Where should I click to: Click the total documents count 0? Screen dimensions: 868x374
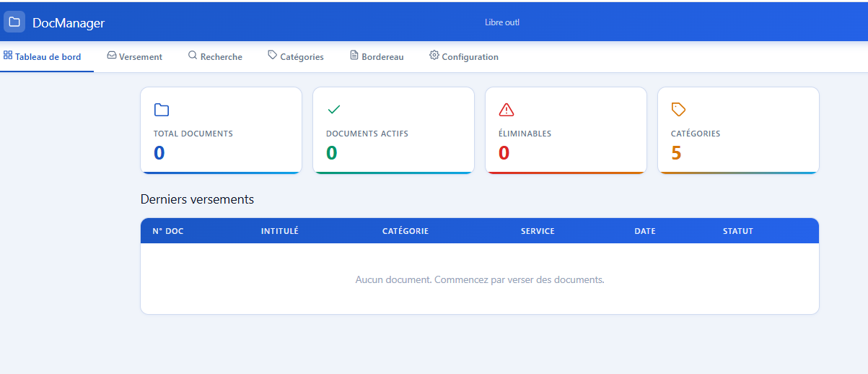[x=159, y=153]
